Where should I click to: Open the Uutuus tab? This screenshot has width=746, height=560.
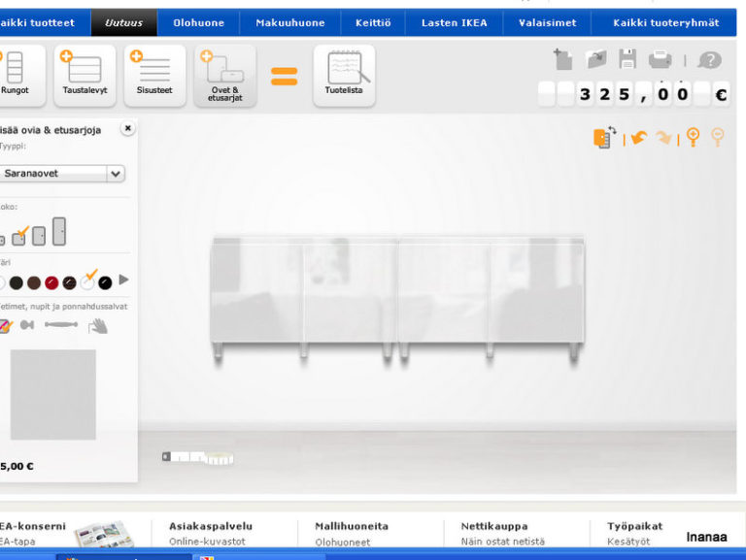123,22
